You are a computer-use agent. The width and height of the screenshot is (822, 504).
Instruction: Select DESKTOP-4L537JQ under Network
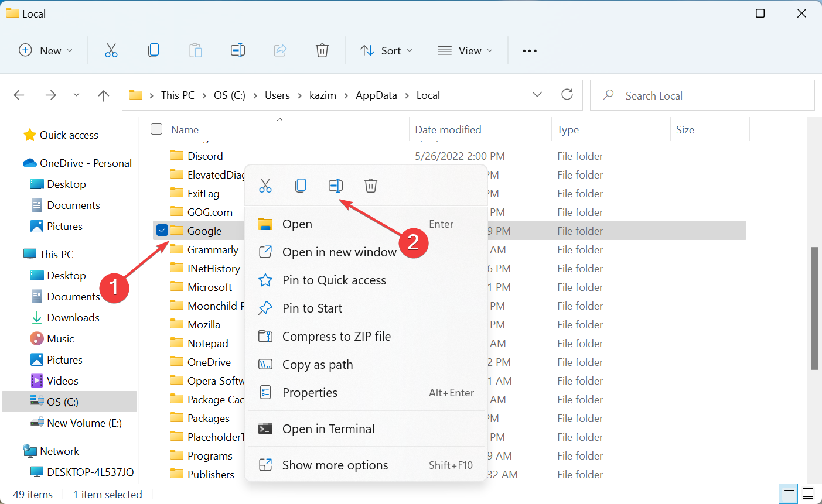point(90,472)
